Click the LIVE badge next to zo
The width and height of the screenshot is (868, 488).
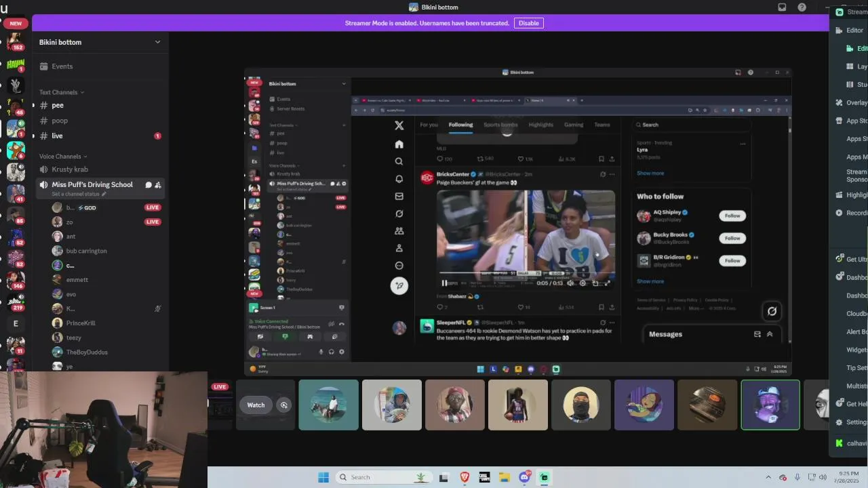click(x=153, y=222)
